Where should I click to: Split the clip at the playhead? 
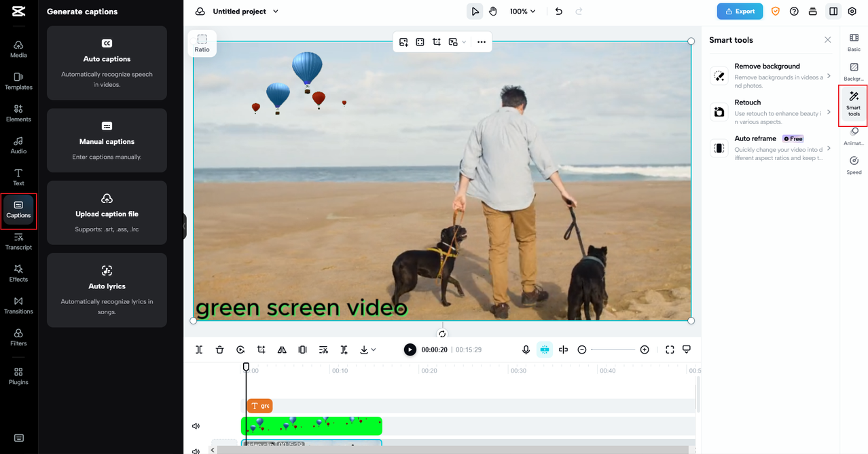click(199, 349)
